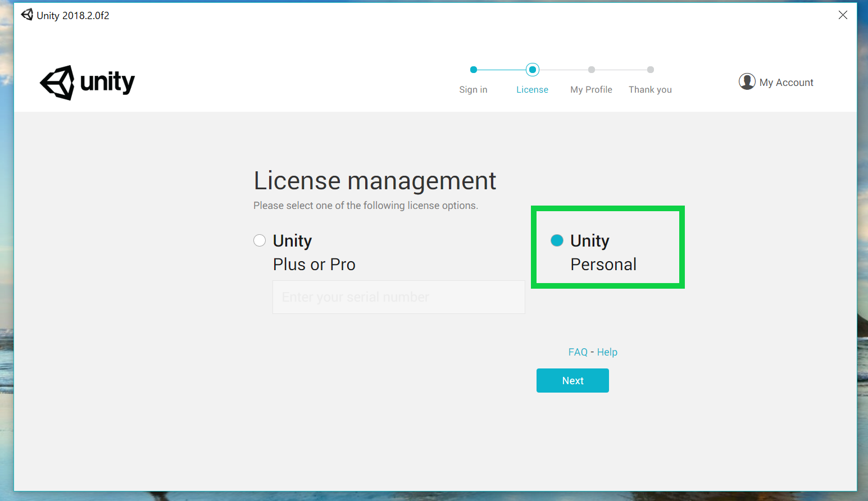The image size is (868, 501).
Task: Click the "Plus or Pro" option label
Action: 314,265
